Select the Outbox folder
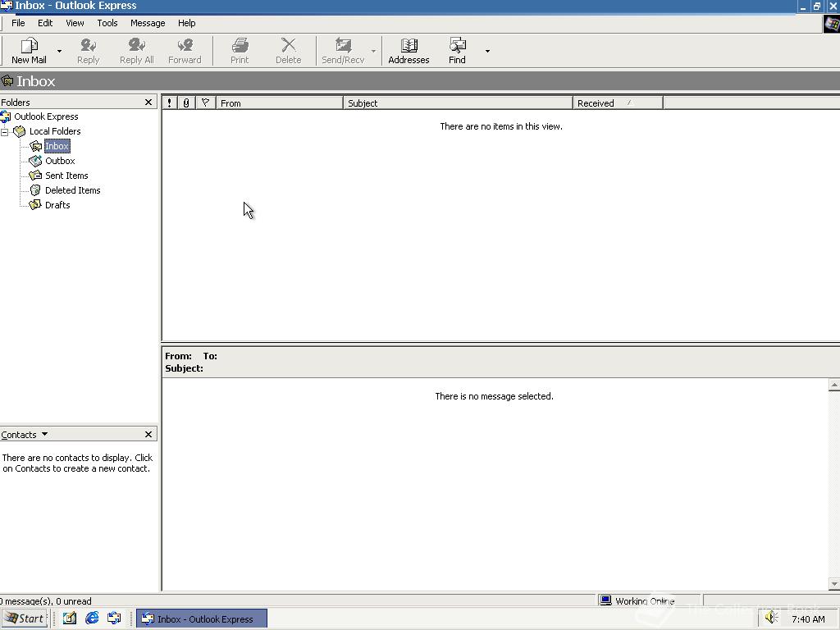Screen dimensions: 840x630 60,161
